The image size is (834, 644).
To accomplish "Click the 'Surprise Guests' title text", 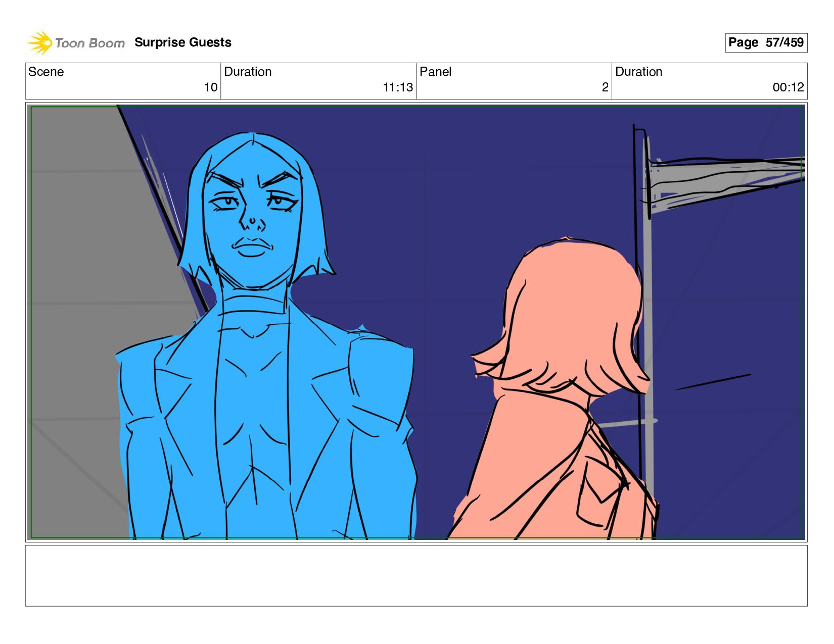I will click(183, 42).
